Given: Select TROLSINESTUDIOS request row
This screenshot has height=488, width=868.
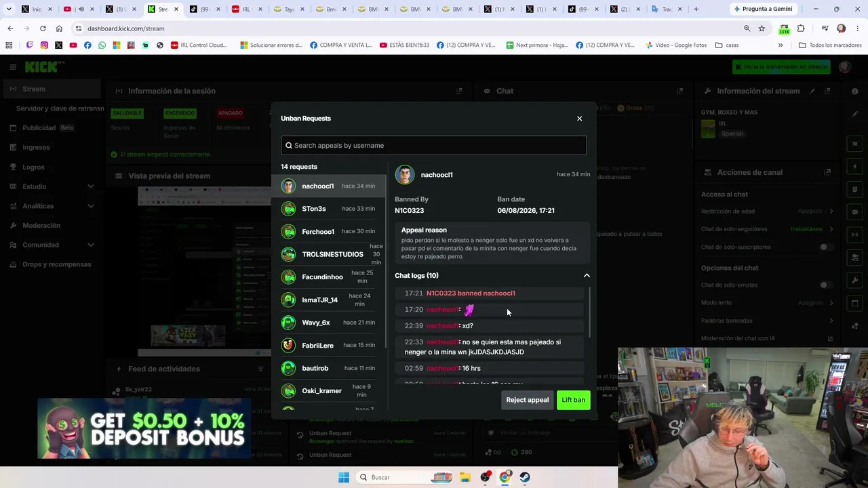Looking at the screenshot, I should click(x=329, y=254).
